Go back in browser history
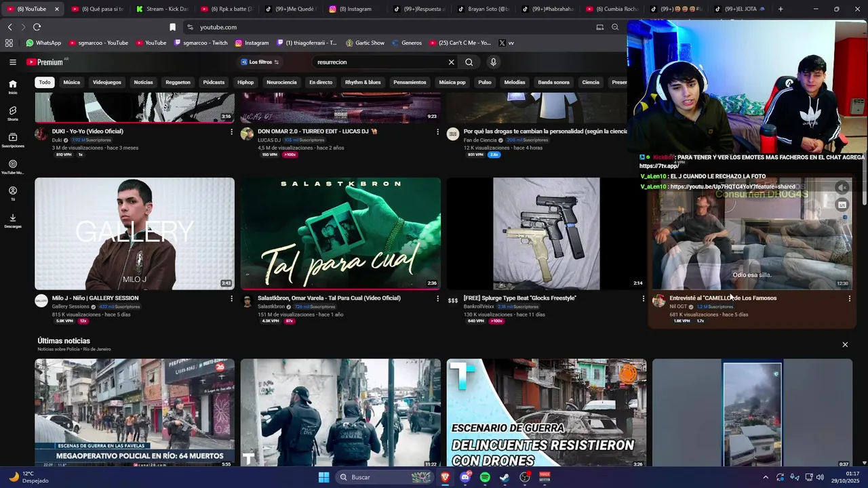The width and height of the screenshot is (868, 488). (9, 27)
